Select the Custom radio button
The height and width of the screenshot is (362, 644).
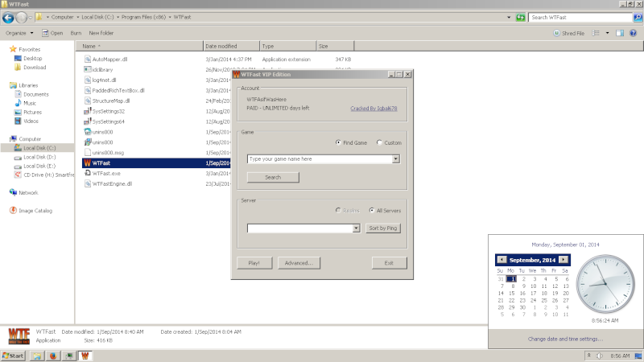point(379,142)
